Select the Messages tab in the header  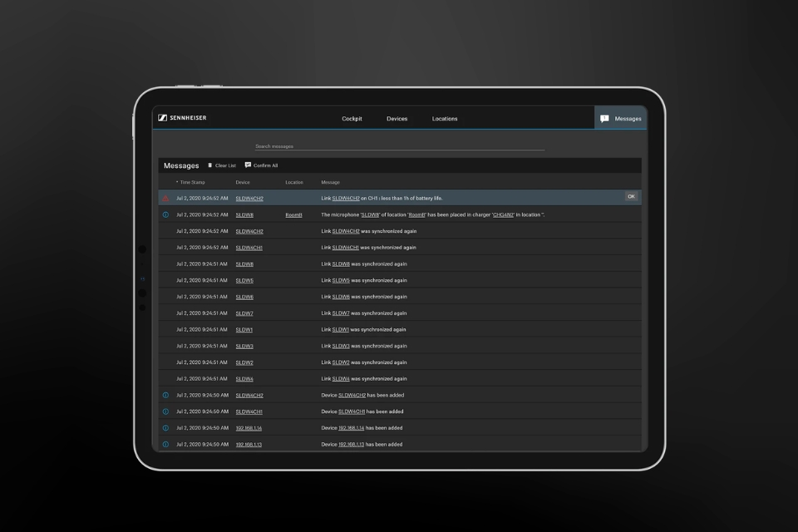[x=620, y=119]
